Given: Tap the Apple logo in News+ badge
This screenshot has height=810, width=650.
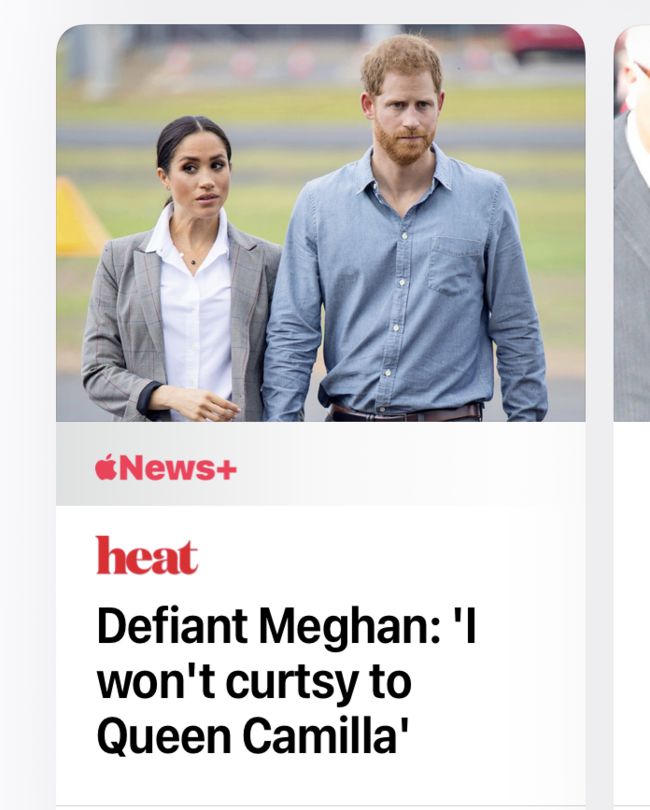Looking at the screenshot, I should (x=105, y=467).
